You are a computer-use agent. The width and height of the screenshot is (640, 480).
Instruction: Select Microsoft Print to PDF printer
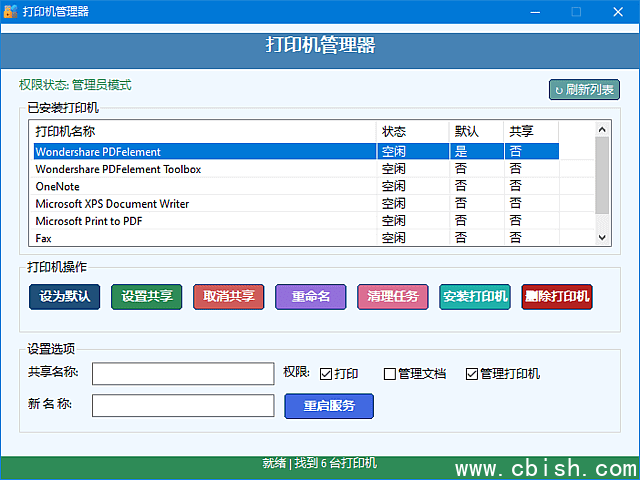click(296, 221)
